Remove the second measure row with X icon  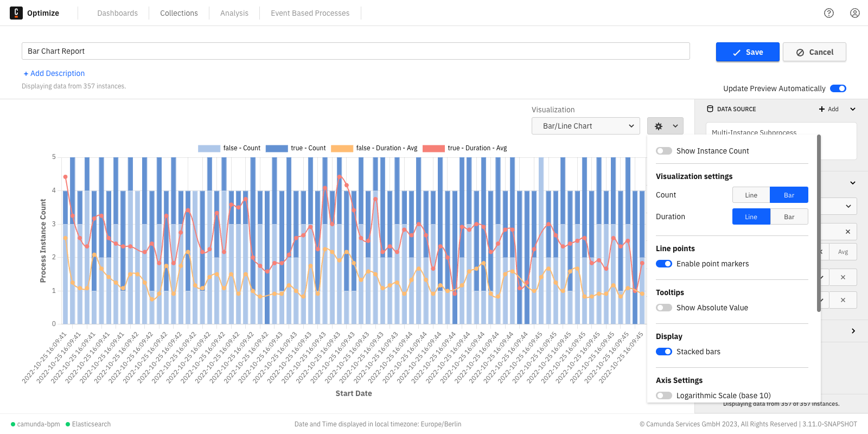click(843, 277)
